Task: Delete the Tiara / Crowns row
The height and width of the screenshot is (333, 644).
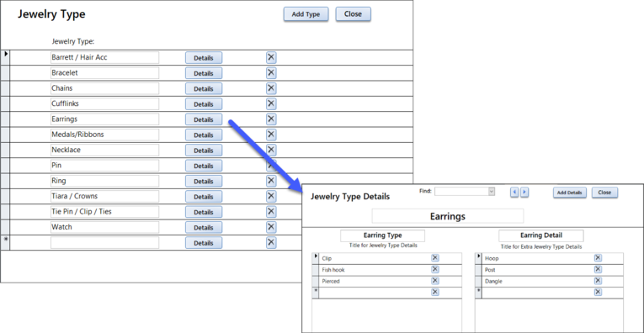Action: pos(271,197)
